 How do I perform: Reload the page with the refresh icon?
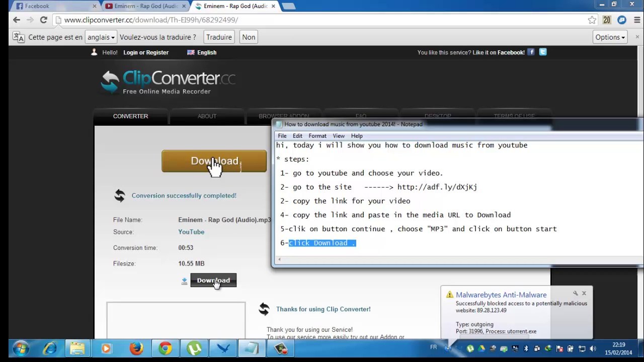[43, 20]
